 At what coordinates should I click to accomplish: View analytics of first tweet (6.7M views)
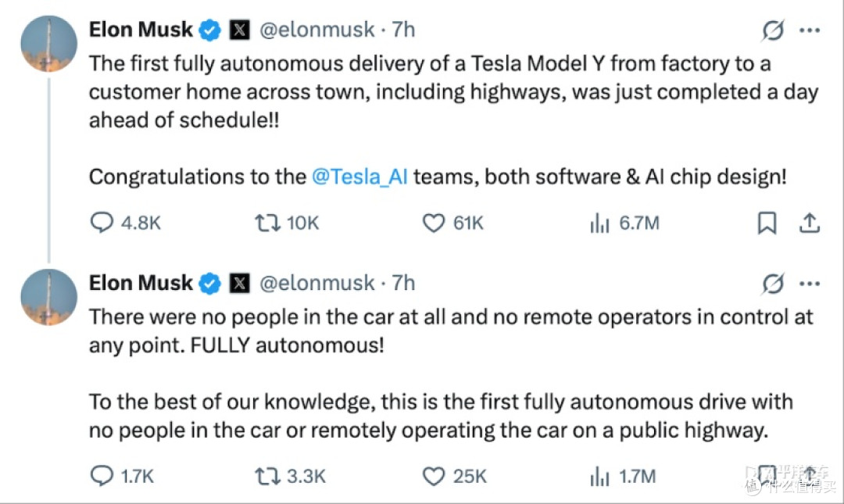coord(624,223)
